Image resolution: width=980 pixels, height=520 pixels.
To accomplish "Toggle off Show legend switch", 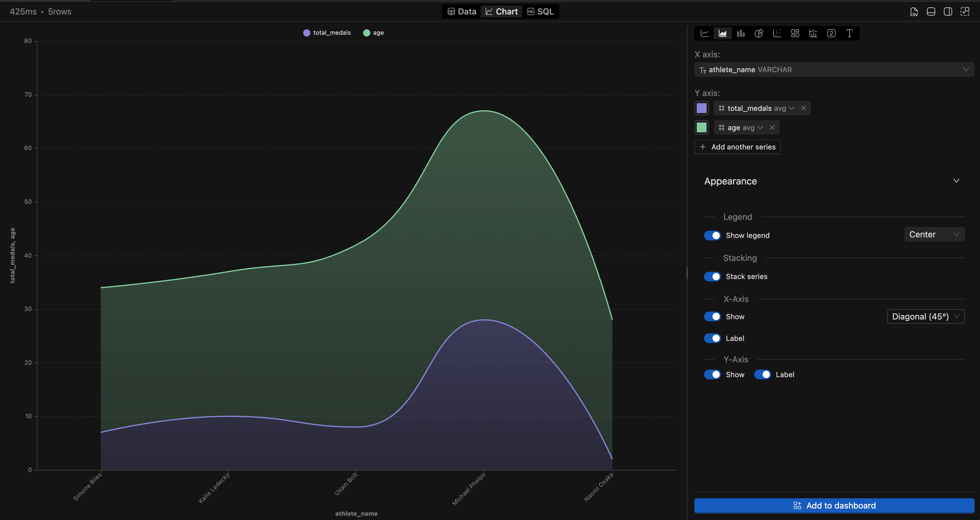I will tap(712, 236).
